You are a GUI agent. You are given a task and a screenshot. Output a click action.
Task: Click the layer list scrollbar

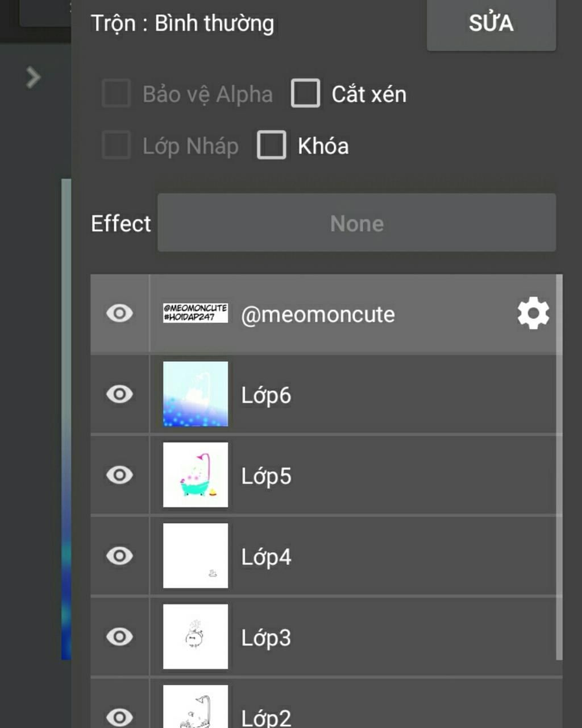click(x=559, y=466)
